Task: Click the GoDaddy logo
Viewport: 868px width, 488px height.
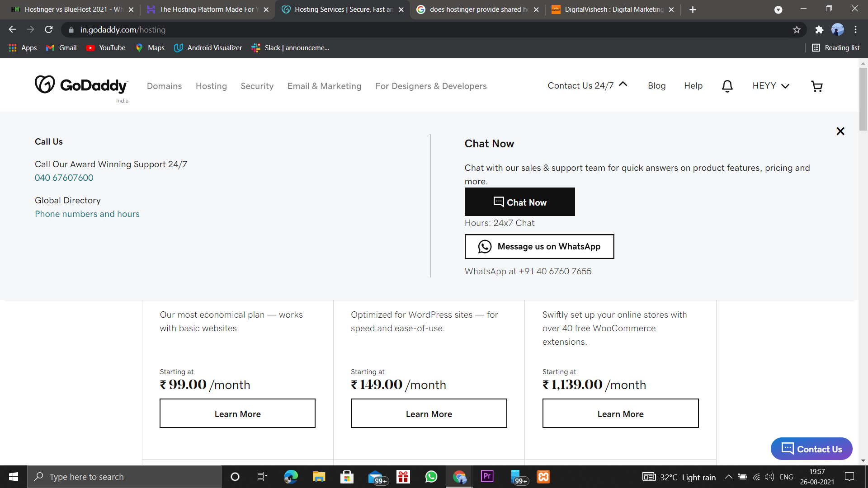Action: point(82,85)
